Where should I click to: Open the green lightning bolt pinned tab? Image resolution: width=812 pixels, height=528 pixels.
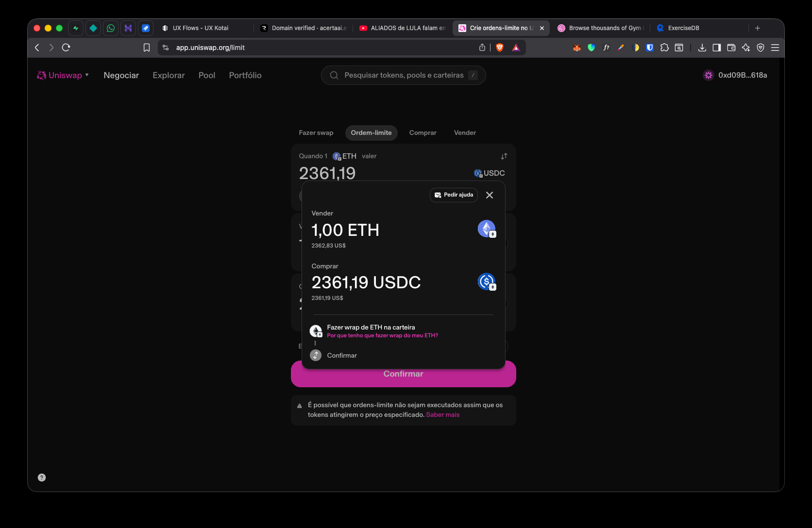tap(76, 28)
